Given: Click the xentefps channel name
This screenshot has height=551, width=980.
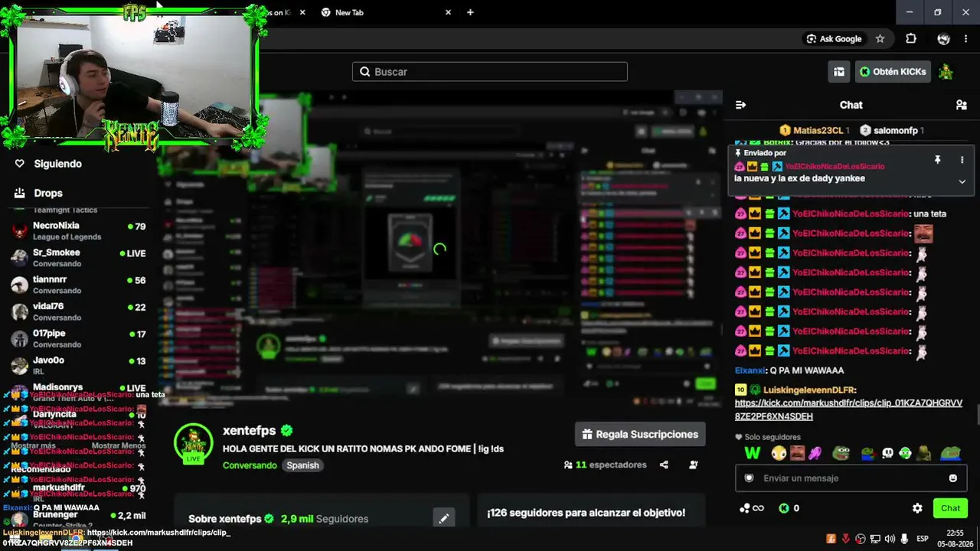Looking at the screenshot, I should [249, 431].
